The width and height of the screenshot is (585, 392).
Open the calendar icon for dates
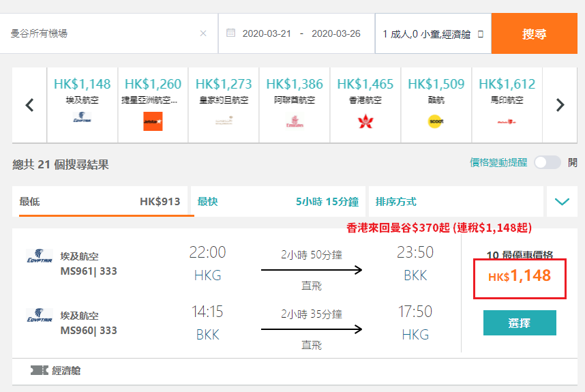point(231,33)
